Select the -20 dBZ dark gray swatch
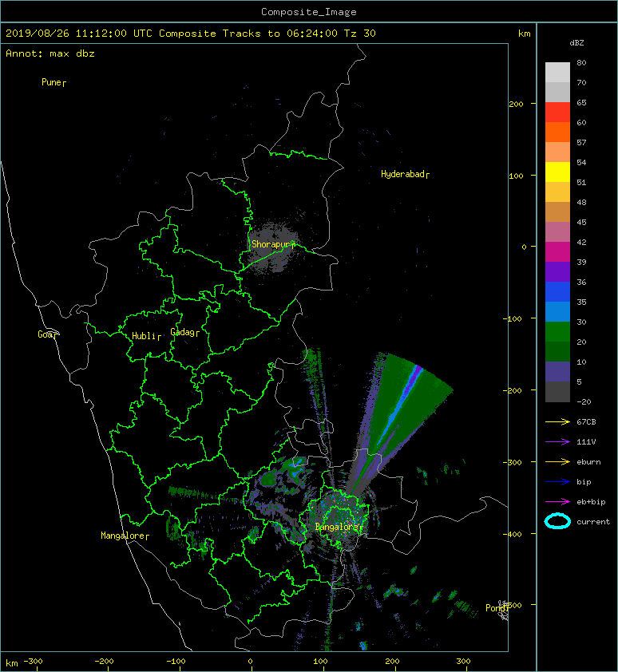Viewport: 618px width, 672px height. [557, 392]
